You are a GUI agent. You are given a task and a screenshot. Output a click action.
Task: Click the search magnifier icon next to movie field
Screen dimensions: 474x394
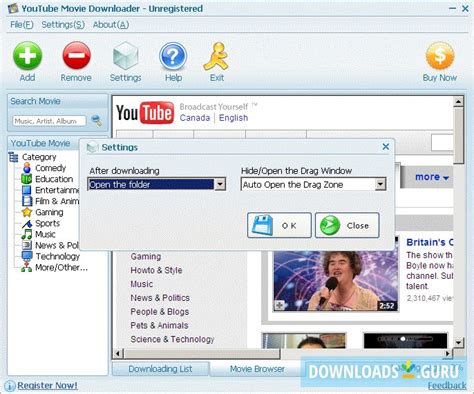coord(97,121)
